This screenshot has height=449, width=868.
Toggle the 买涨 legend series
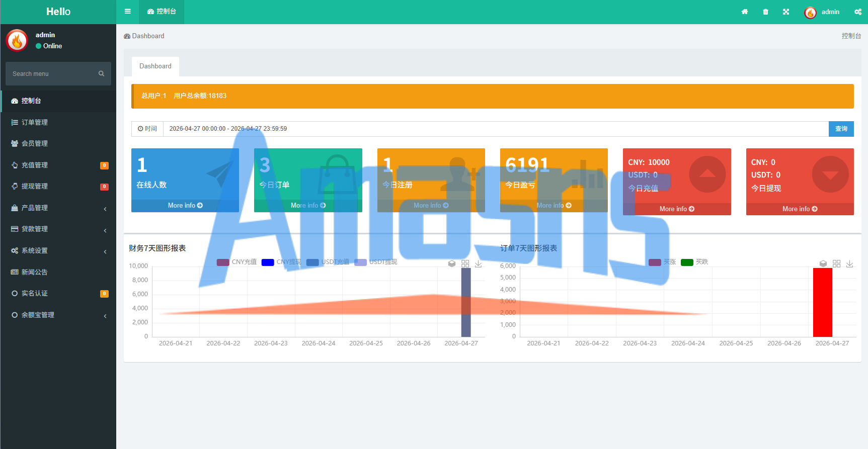(x=662, y=262)
